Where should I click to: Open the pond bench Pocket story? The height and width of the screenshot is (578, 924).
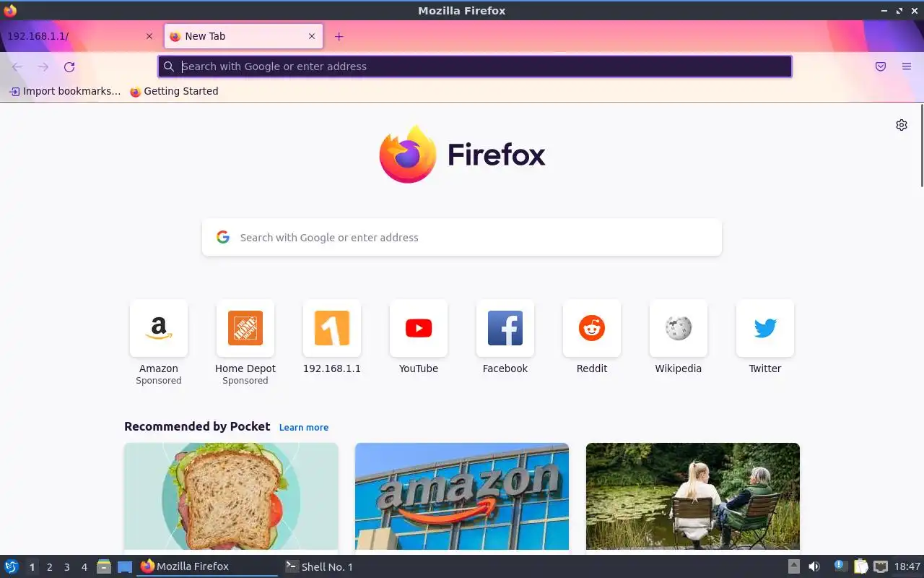tap(693, 496)
